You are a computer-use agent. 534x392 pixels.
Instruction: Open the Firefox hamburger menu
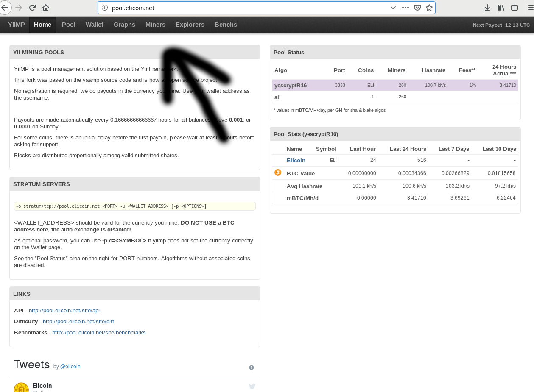[x=530, y=8]
